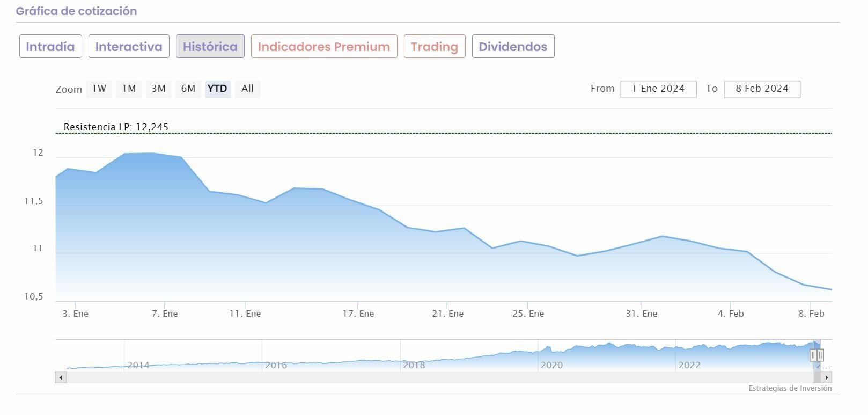The height and width of the screenshot is (415, 868).
Task: Select the YTD zoom range
Action: coord(217,89)
